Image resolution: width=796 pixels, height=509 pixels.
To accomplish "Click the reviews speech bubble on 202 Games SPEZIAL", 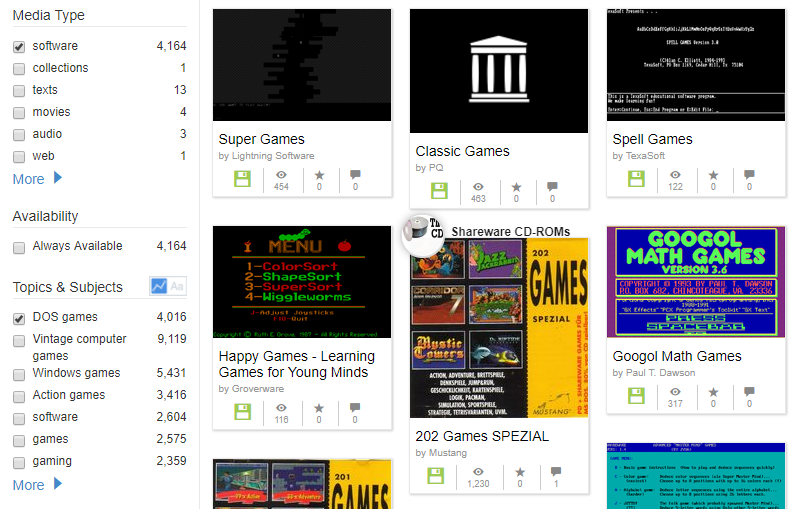I will pyautogui.click(x=556, y=472).
